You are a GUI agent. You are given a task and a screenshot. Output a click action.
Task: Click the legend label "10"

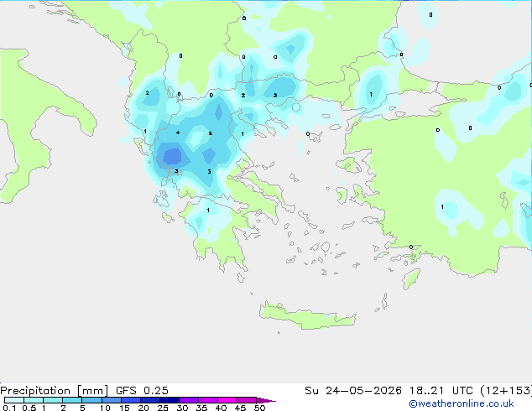pos(105,408)
